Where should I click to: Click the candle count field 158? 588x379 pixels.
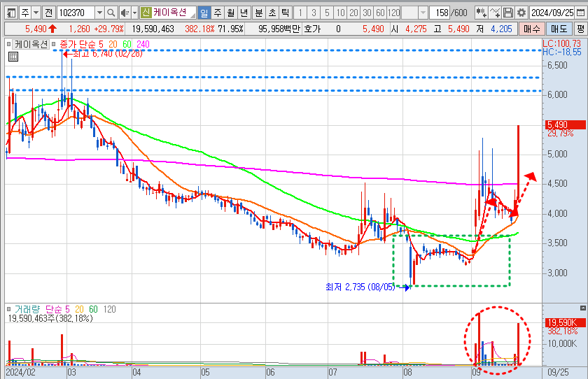pyautogui.click(x=440, y=13)
